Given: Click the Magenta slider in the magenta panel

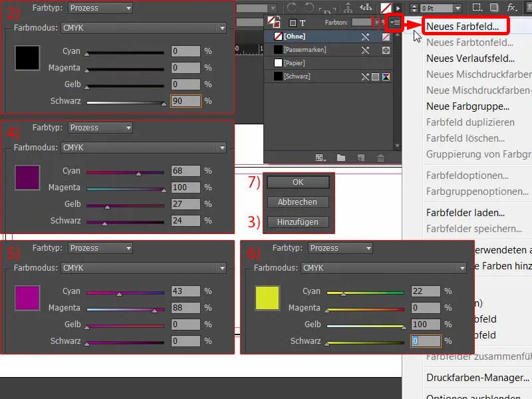Looking at the screenshot, I should coord(126,309).
